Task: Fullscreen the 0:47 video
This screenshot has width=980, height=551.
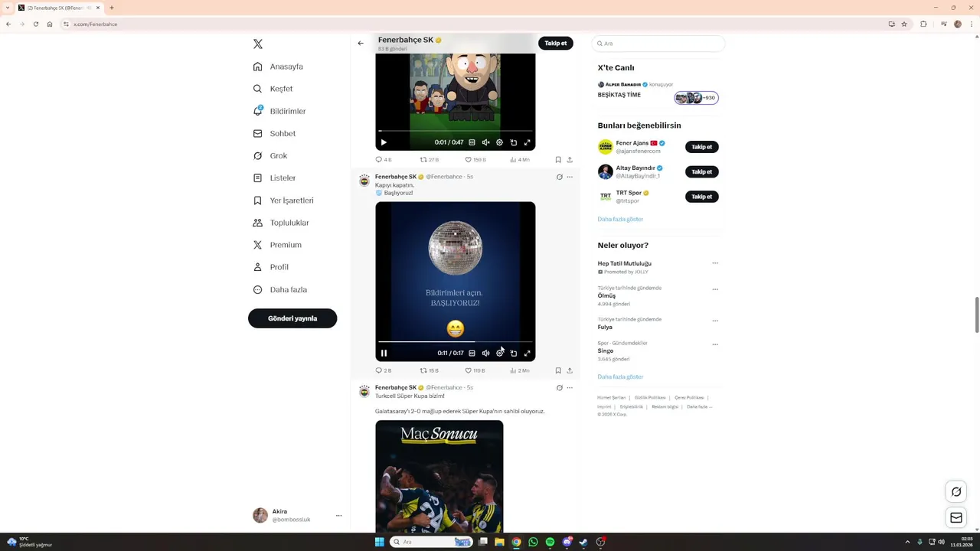Action: (527, 142)
